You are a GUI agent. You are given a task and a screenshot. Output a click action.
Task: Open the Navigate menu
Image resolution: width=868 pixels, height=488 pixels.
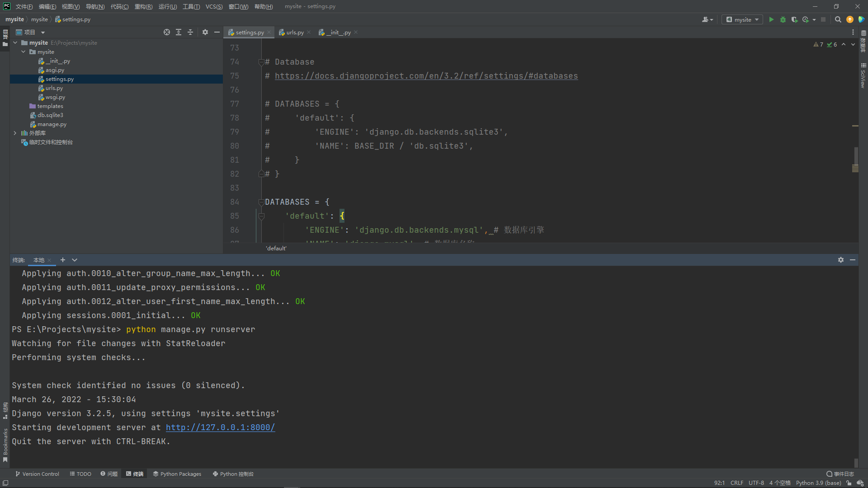coord(95,6)
